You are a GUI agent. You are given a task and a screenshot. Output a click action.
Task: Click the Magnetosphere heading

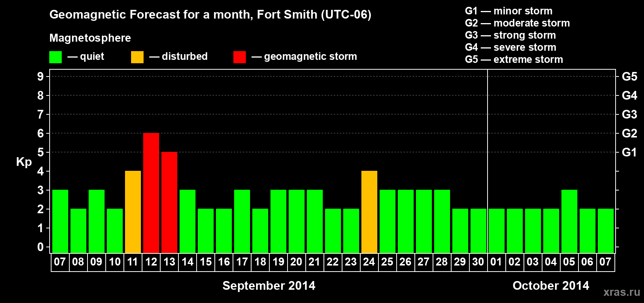[x=90, y=38]
